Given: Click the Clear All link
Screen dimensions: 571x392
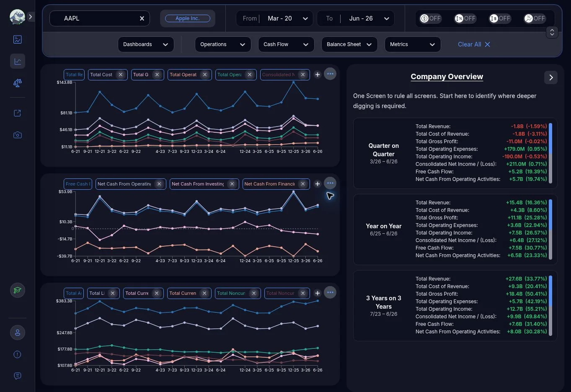Looking at the screenshot, I should pos(474,44).
